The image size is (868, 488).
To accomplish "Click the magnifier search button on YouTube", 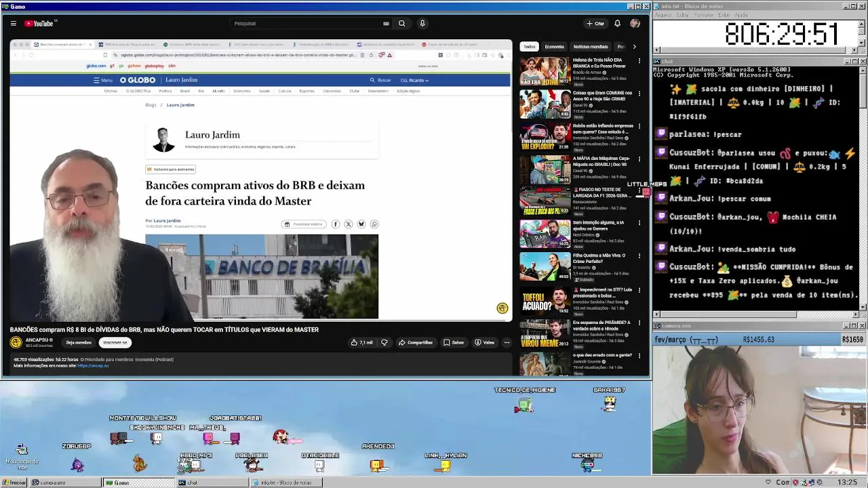I will [401, 23].
